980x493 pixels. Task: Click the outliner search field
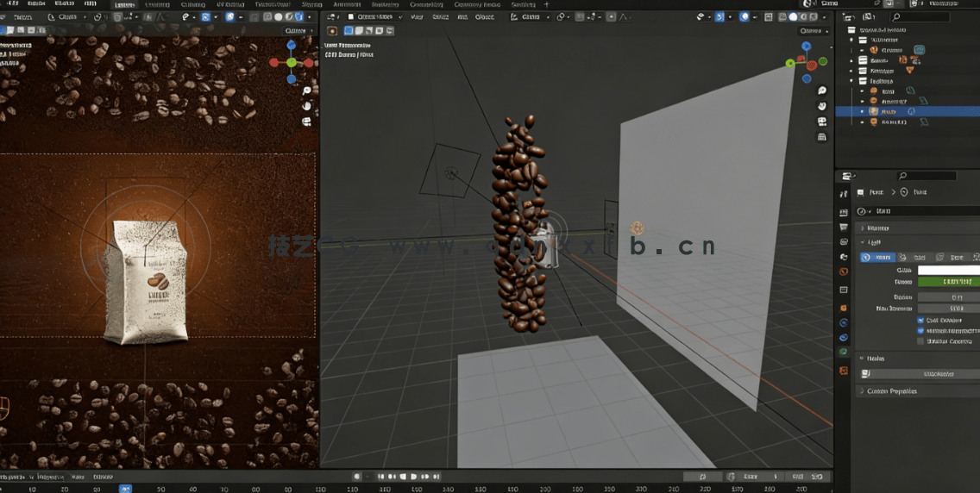(920, 17)
